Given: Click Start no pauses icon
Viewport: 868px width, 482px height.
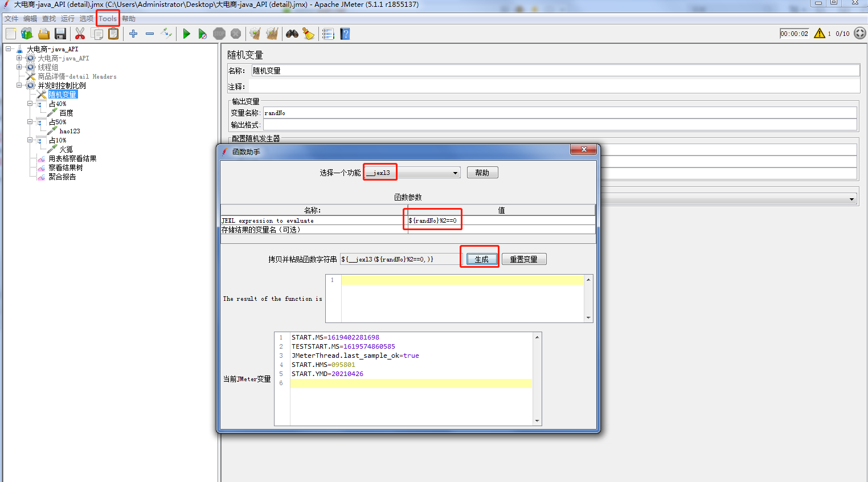Looking at the screenshot, I should pyautogui.click(x=202, y=34).
